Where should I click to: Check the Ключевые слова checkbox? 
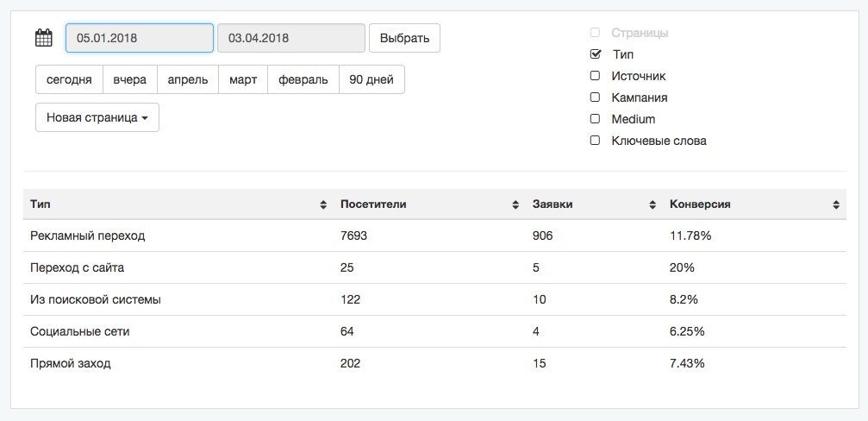coord(595,141)
